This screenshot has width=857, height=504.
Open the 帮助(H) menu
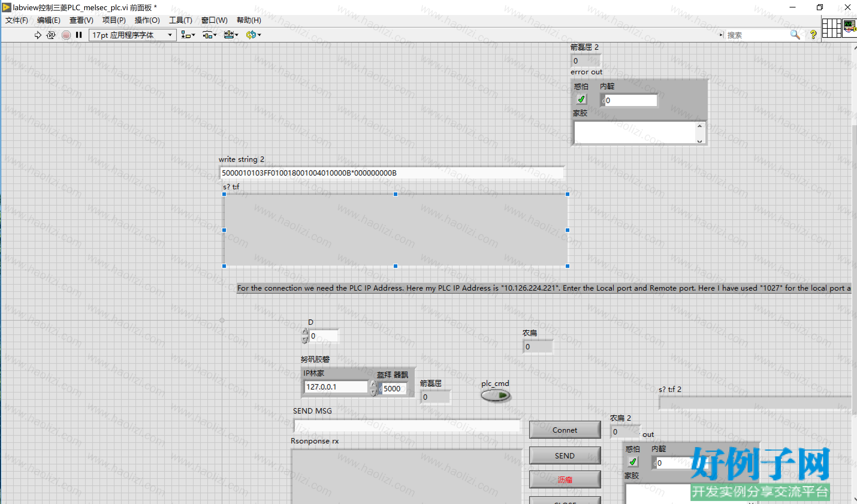click(249, 20)
